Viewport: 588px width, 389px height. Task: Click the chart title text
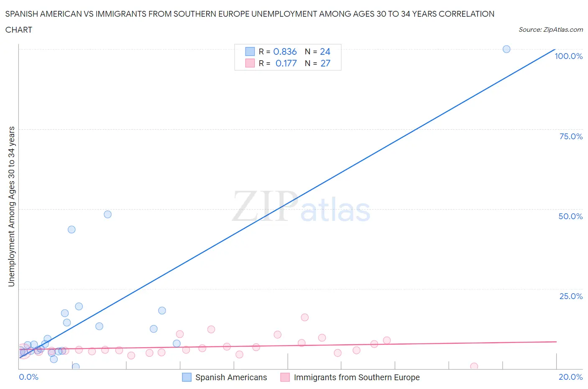click(250, 22)
